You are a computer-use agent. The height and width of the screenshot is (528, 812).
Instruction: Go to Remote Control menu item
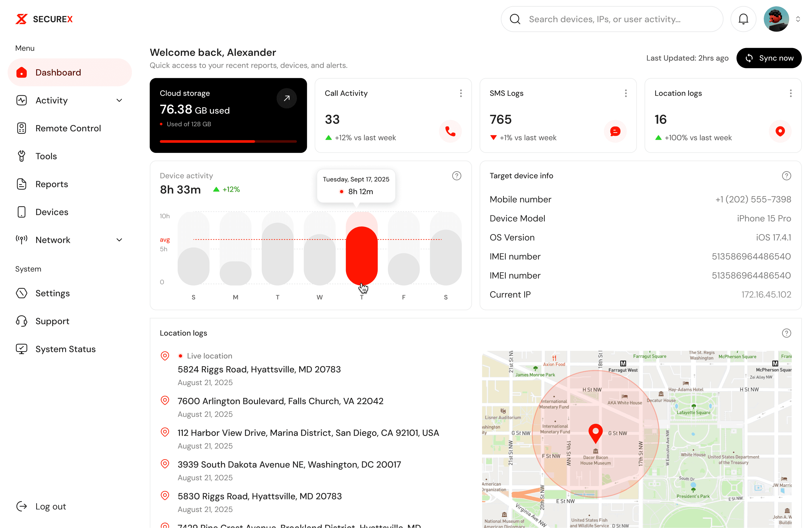(68, 128)
